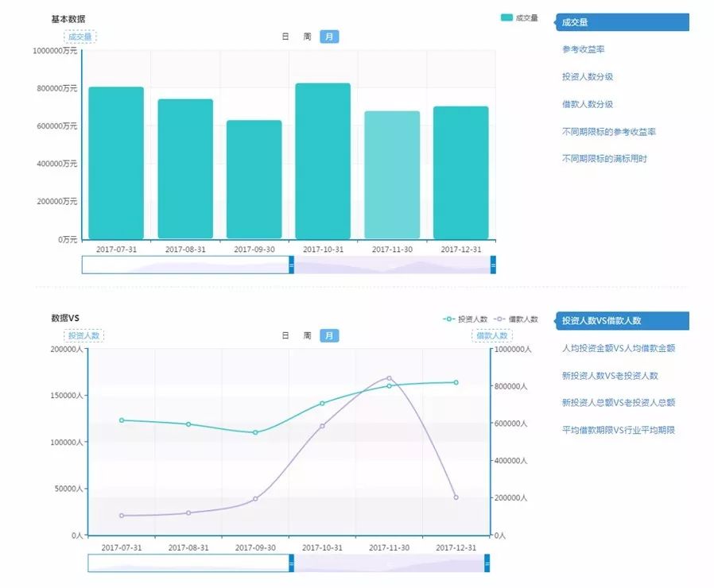Screen dimensions: 714x588
Task: Click the highlighted 2017-11-30 bar
Action: [392, 175]
